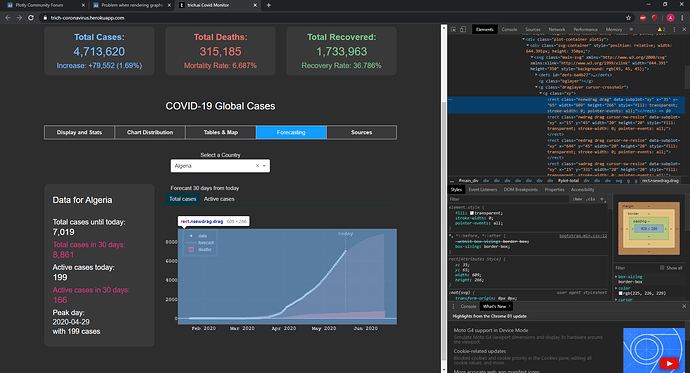Open the Chrome three-dot menu
690x373 pixels.
point(683,18)
